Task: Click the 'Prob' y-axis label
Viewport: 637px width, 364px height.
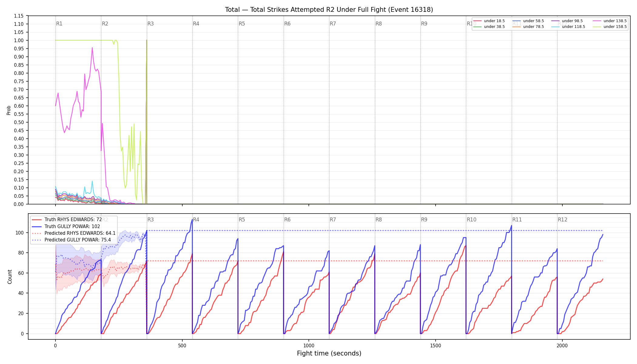Action: [x=9, y=110]
